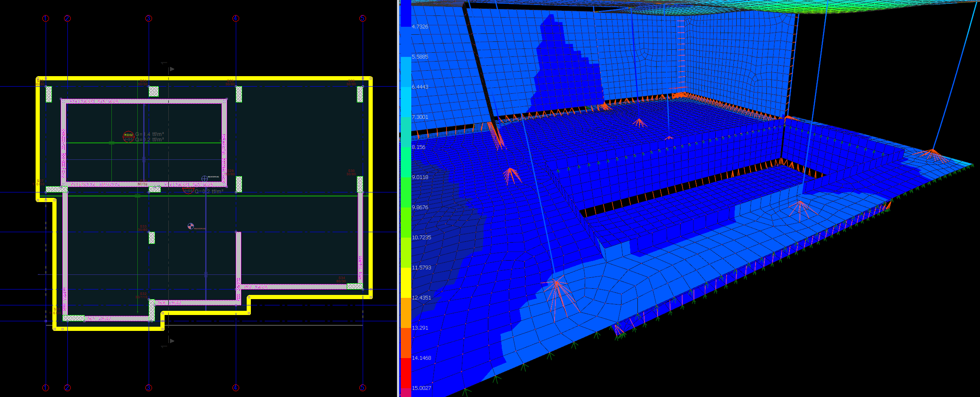Select top axis bubble 2
The image size is (980, 397).
click(x=67, y=18)
